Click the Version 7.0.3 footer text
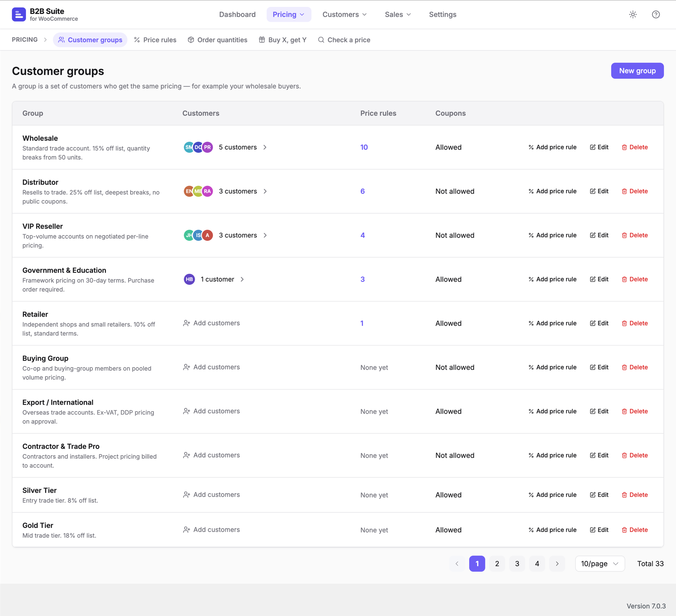This screenshot has height=616, width=676. pyautogui.click(x=646, y=606)
